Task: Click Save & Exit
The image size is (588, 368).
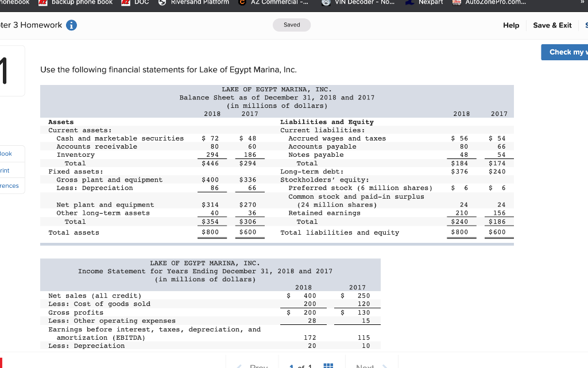Action: [552, 25]
